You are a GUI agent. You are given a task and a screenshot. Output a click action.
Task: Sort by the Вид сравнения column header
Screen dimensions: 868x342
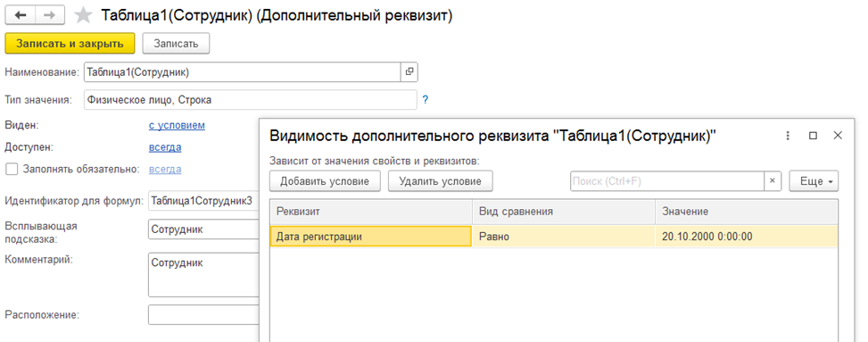click(564, 212)
